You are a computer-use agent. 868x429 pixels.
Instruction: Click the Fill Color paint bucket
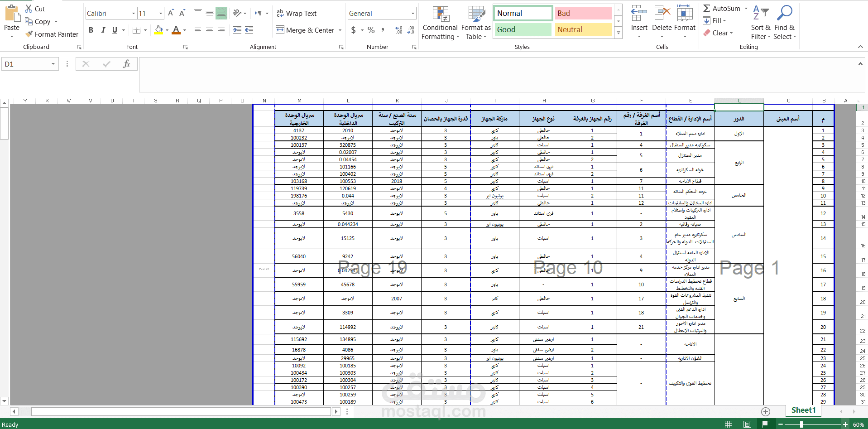click(x=158, y=30)
